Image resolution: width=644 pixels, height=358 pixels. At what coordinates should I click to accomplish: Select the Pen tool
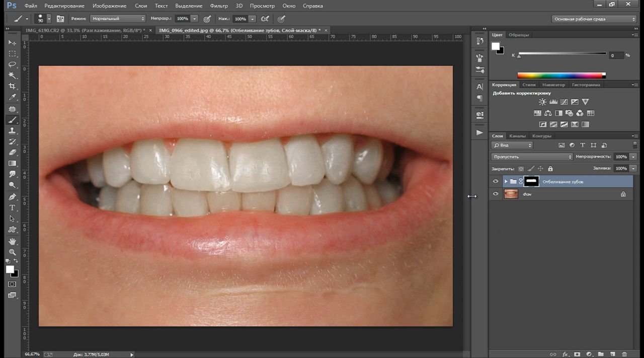(x=13, y=197)
